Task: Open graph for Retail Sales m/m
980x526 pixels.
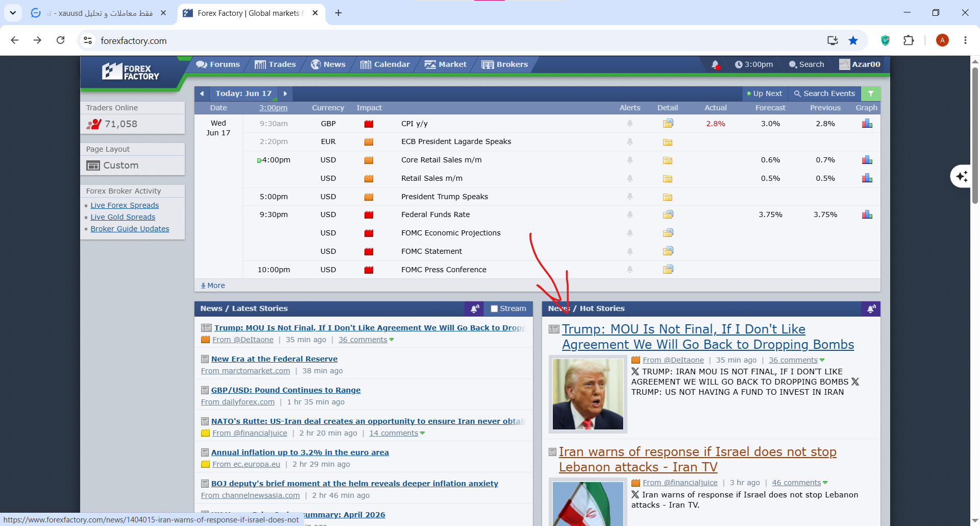Action: click(867, 178)
